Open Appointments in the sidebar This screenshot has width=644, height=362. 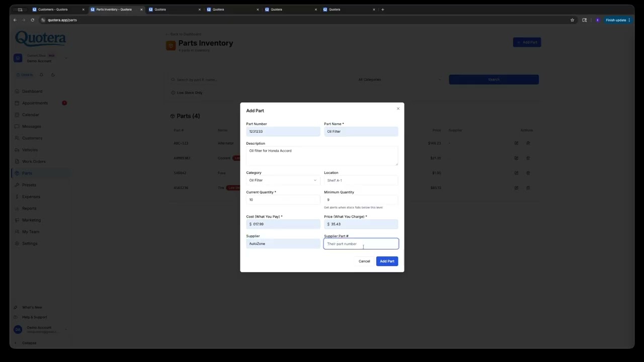pos(35,103)
